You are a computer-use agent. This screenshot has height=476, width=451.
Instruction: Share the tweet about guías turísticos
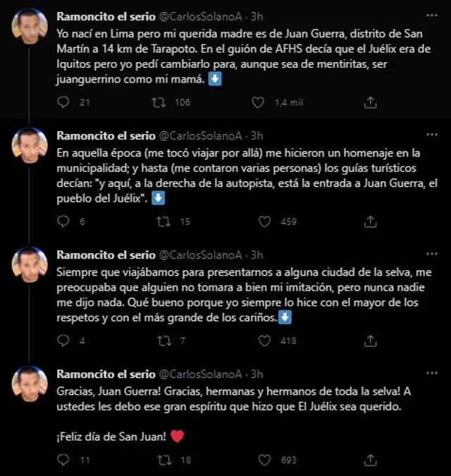click(370, 221)
